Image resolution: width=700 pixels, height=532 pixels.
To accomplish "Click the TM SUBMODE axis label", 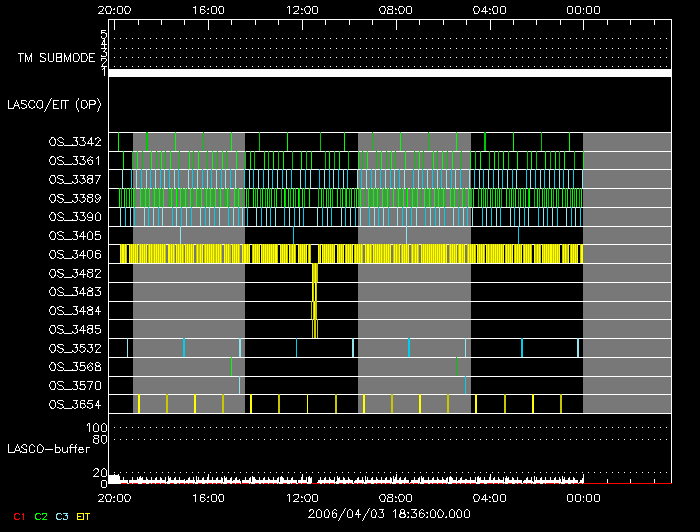I will 56,58.
